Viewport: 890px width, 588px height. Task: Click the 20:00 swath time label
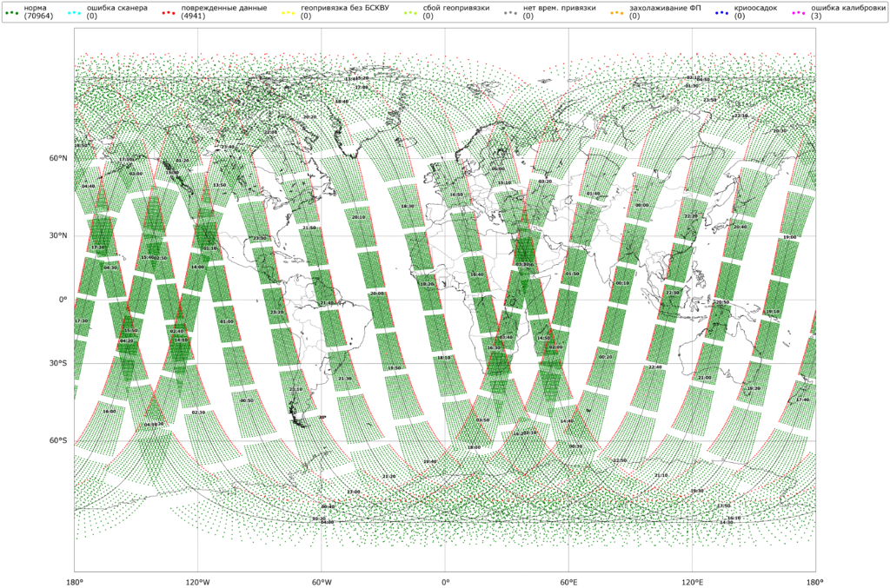coord(377,294)
